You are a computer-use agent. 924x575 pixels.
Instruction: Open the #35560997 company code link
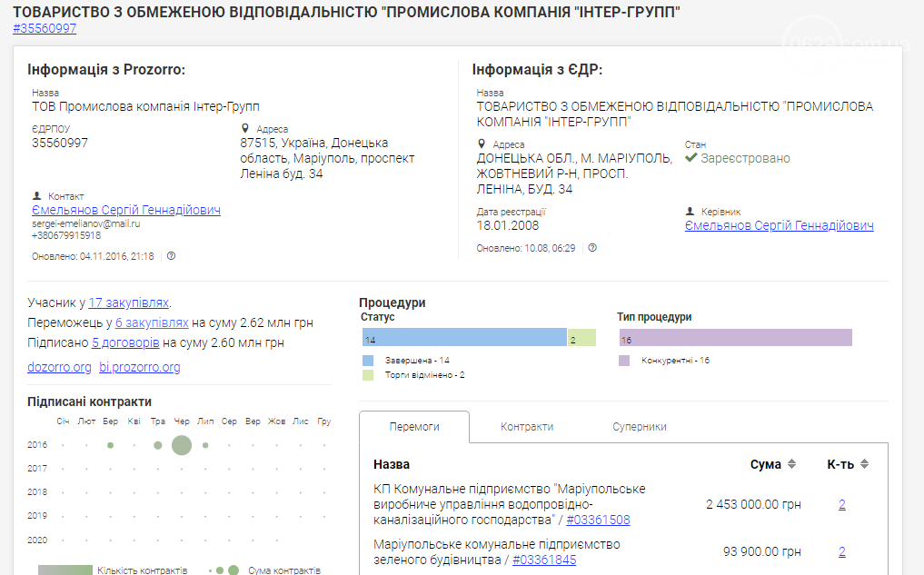45,28
